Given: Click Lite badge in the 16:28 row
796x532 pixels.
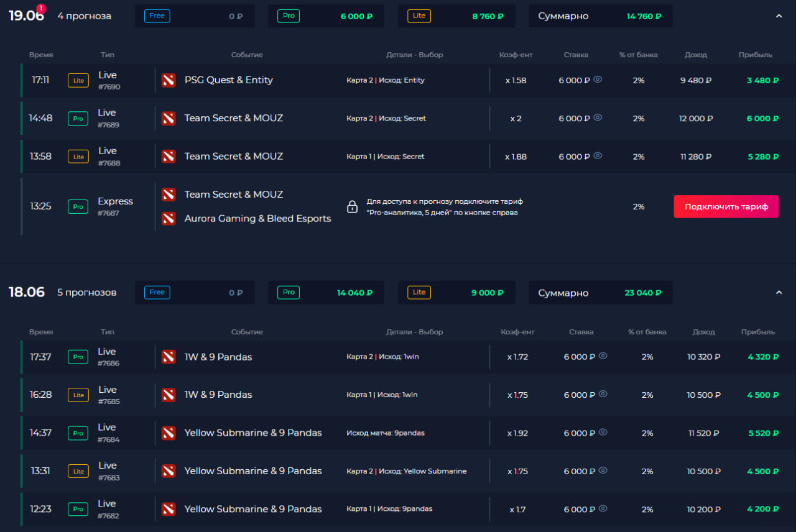Looking at the screenshot, I should point(78,395).
